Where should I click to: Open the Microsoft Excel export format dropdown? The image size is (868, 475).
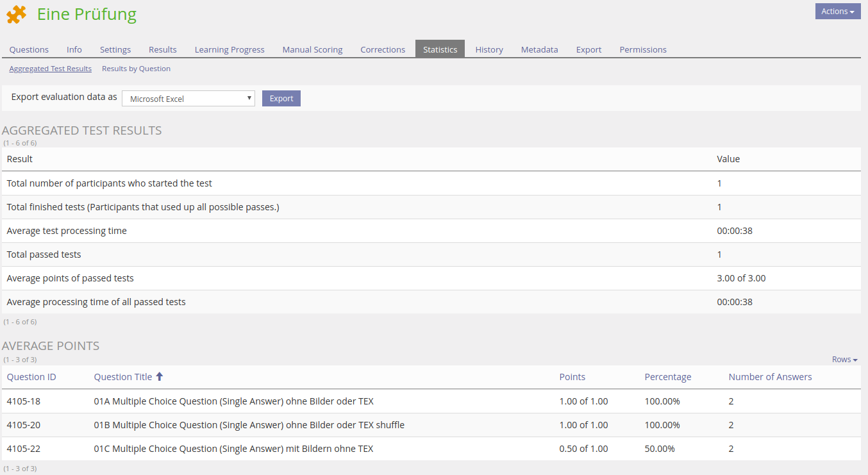(x=188, y=99)
